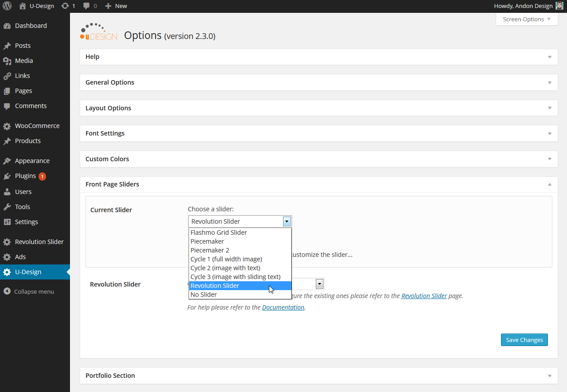Click the WordPress logo icon
Viewport: 567px width, 392px height.
click(x=7, y=6)
